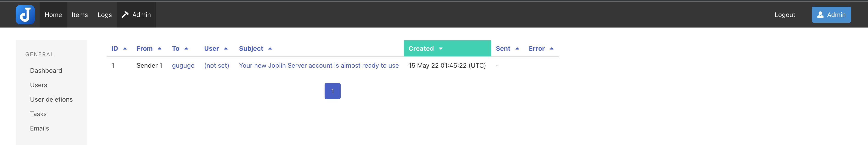868x150 pixels.
Task: Click the To column sort arrow
Action: click(186, 49)
